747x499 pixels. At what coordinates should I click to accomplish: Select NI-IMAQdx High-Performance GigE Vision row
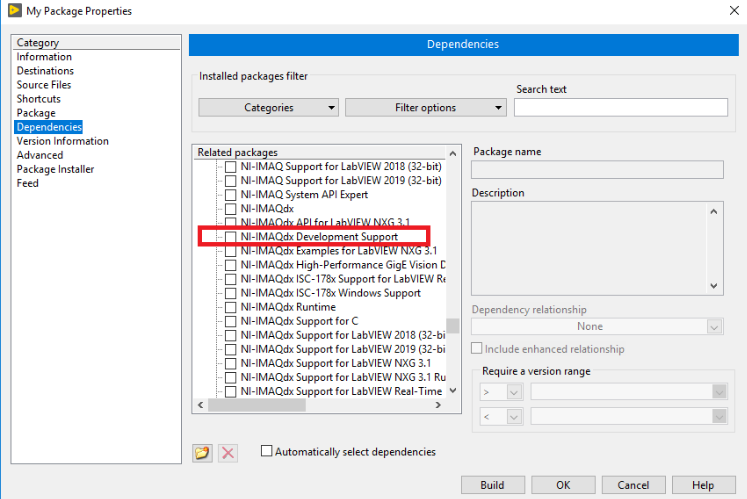[x=343, y=265]
